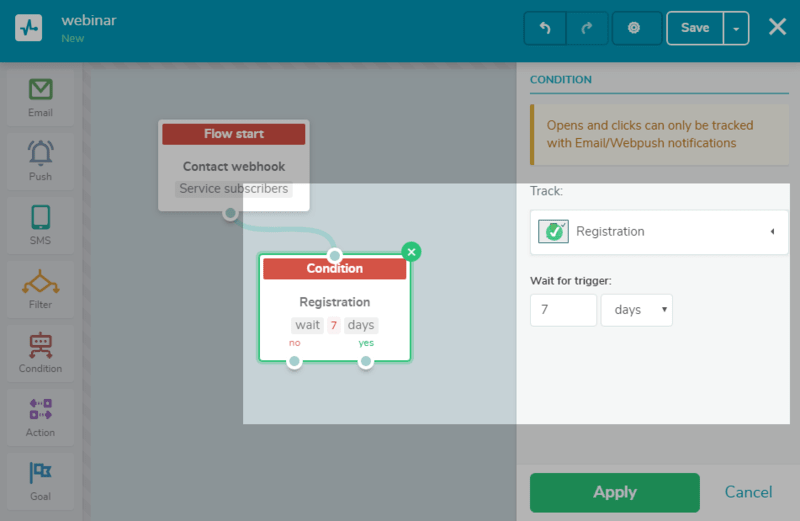The height and width of the screenshot is (521, 800).
Task: Click the Flow start block header
Action: pyautogui.click(x=234, y=134)
